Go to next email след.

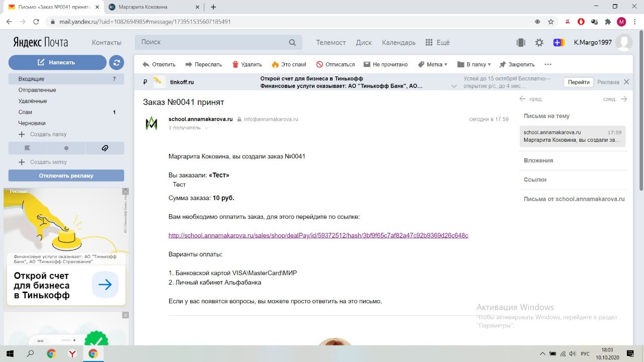pos(615,99)
